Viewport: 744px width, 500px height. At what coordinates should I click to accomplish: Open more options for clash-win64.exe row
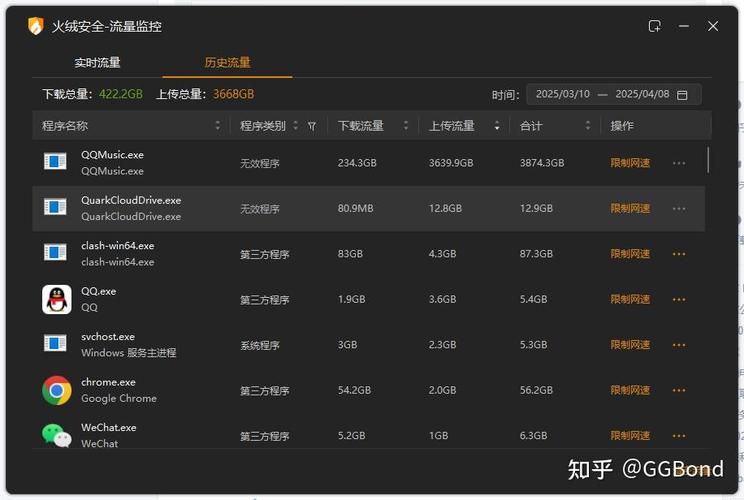coord(679,254)
